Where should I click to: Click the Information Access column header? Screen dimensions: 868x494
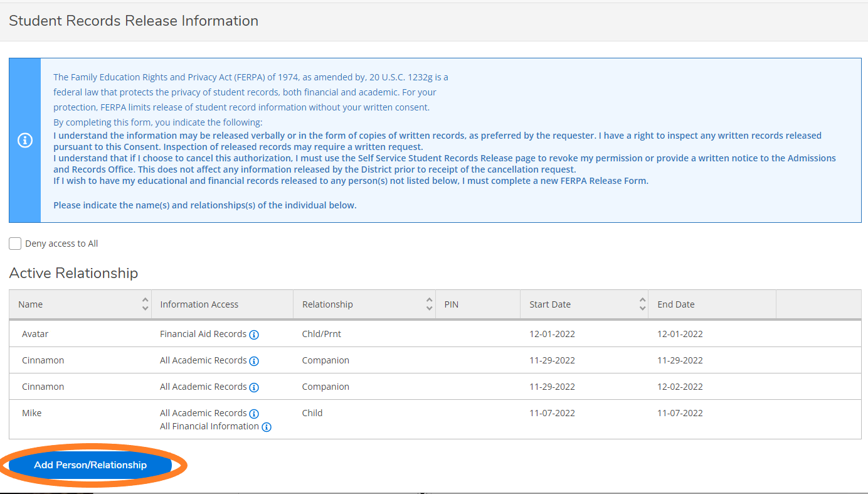(222, 304)
